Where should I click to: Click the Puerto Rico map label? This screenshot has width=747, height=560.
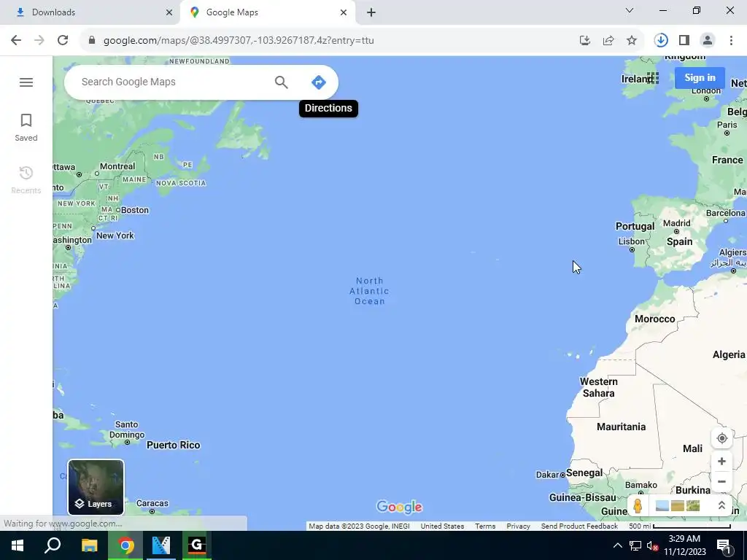(x=174, y=446)
